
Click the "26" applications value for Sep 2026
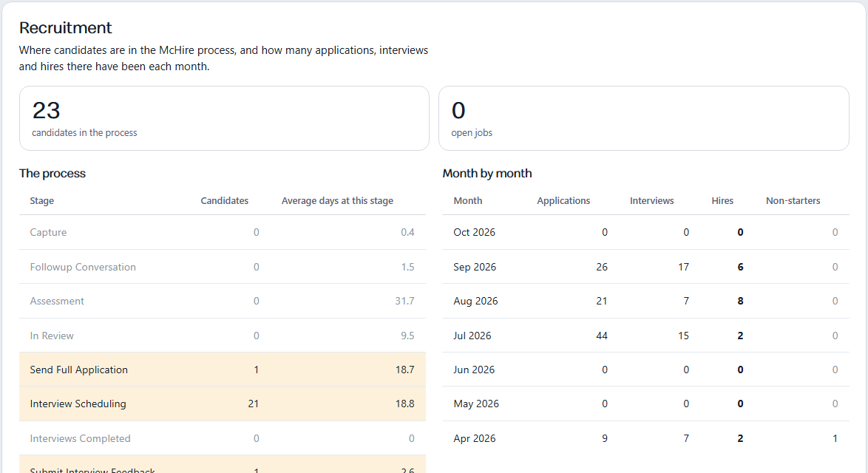(602, 267)
